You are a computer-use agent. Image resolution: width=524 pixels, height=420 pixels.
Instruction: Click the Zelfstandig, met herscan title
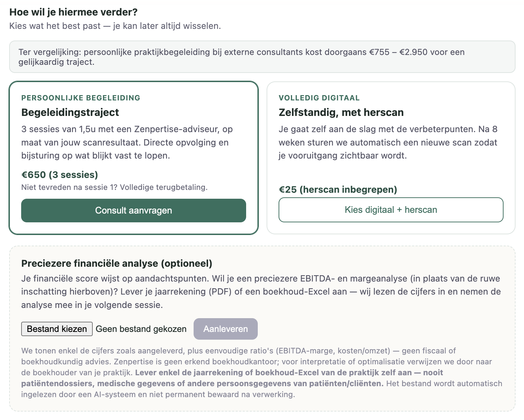(x=341, y=112)
